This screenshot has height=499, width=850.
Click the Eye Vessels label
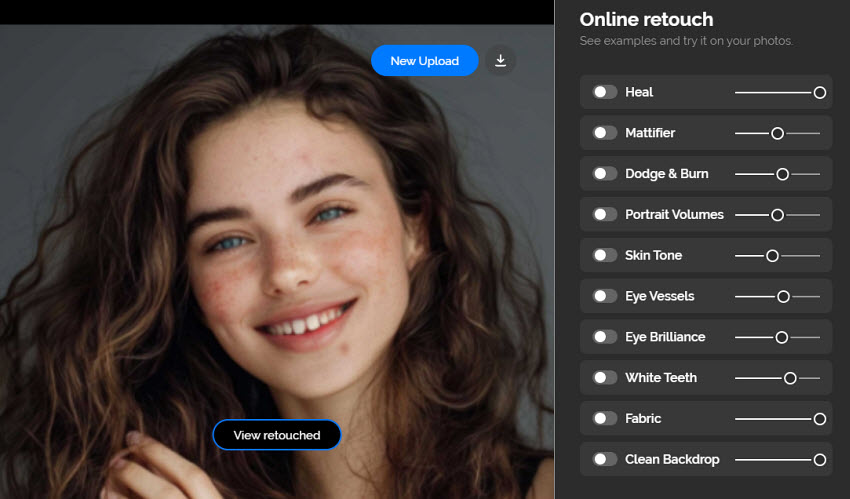pos(660,296)
